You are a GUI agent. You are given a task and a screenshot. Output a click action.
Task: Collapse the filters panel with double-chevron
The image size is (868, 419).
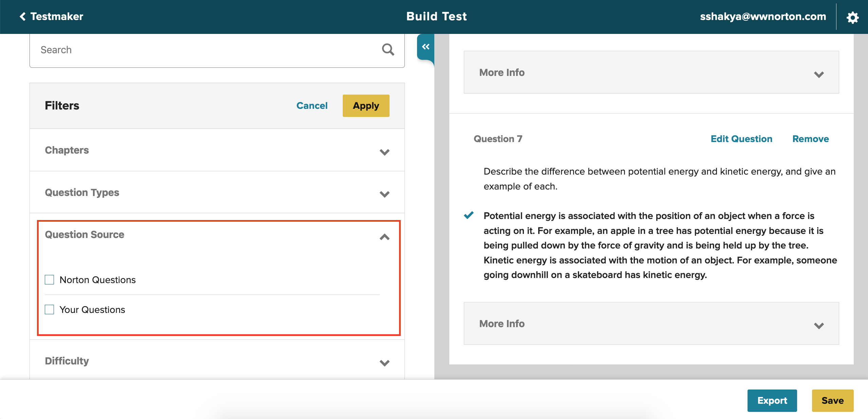[426, 47]
